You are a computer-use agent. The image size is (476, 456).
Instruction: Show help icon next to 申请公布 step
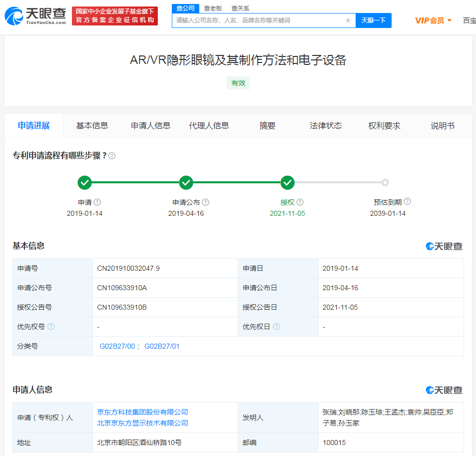(205, 202)
